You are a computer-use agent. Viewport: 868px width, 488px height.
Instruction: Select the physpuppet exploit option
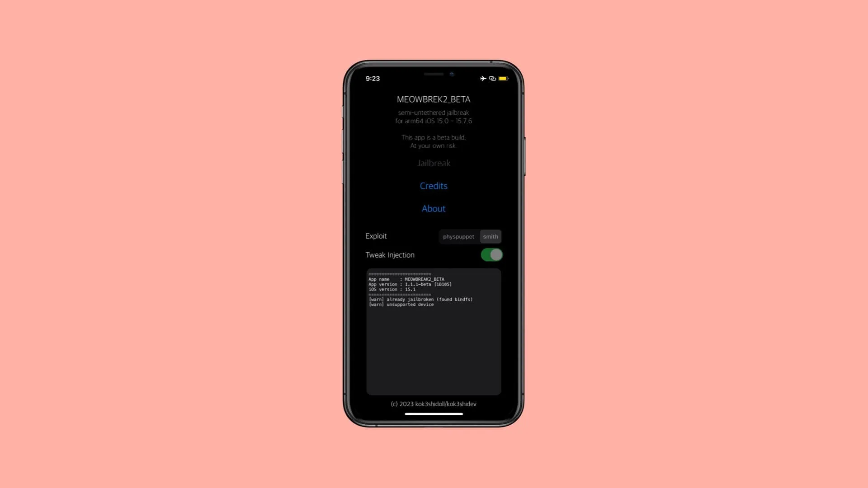(458, 237)
